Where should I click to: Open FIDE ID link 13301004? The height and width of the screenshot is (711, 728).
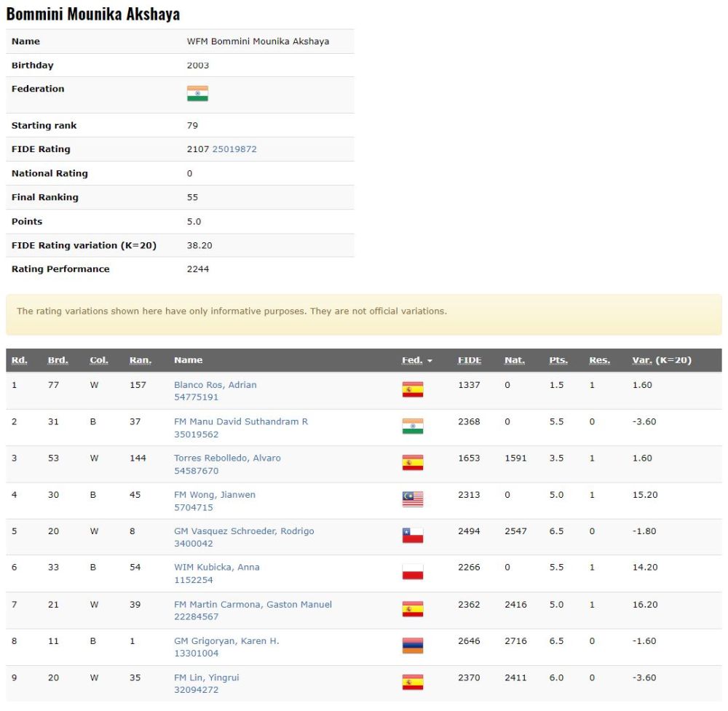[x=197, y=653]
